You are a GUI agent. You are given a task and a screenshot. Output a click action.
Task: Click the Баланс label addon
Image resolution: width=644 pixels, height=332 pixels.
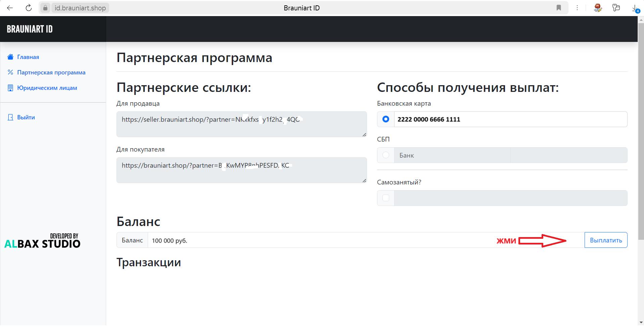point(132,240)
